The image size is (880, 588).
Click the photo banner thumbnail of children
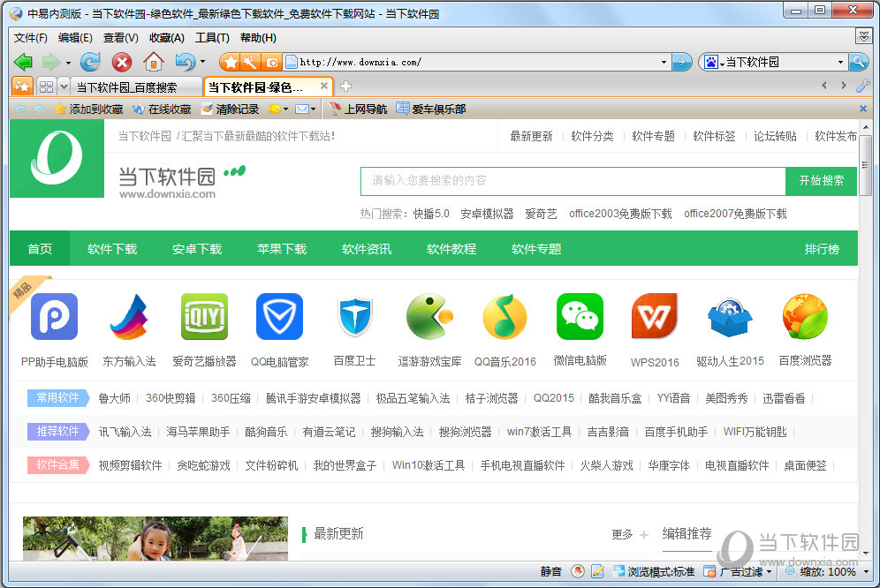[x=156, y=539]
